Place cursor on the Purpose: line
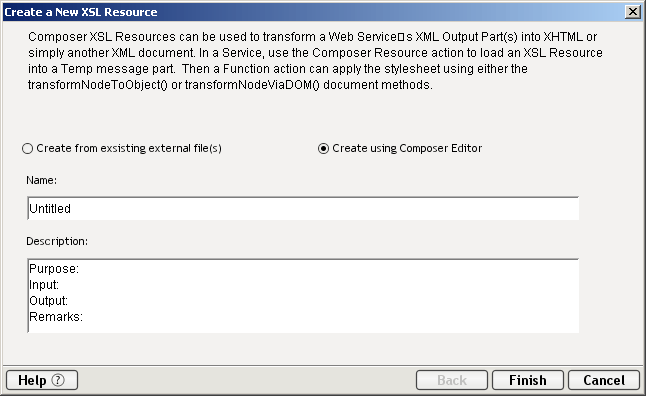 [x=54, y=269]
